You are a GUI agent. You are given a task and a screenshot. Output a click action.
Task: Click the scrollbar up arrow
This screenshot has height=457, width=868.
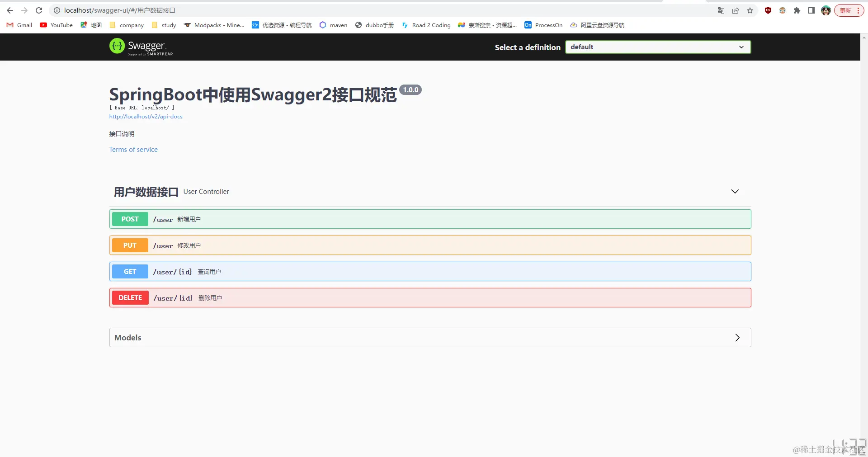(864, 37)
